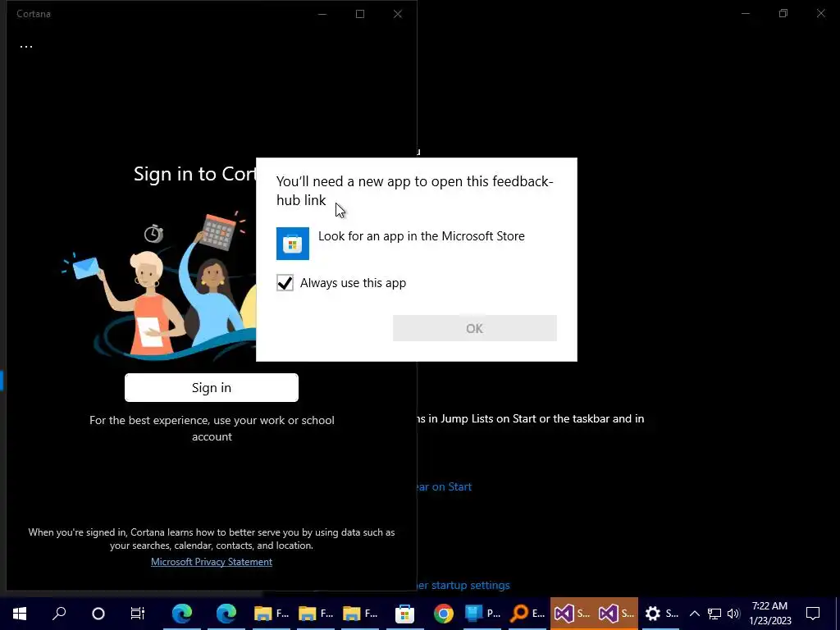Click Show desktop sliver at taskbar end

coord(838,614)
